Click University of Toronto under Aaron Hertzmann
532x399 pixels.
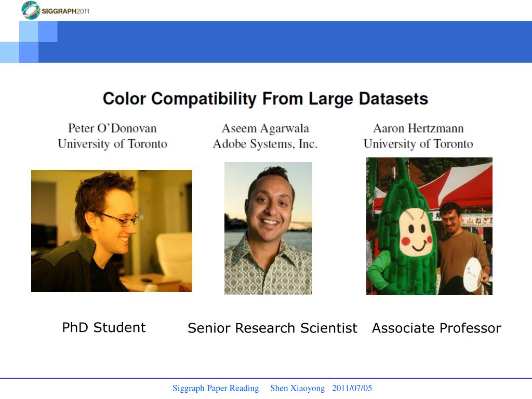(x=418, y=144)
